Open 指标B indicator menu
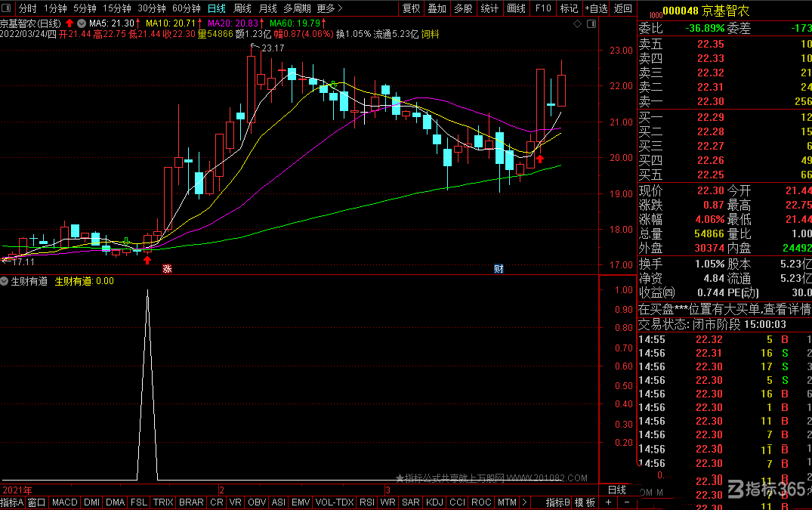This screenshot has height=510, width=812. point(557,502)
